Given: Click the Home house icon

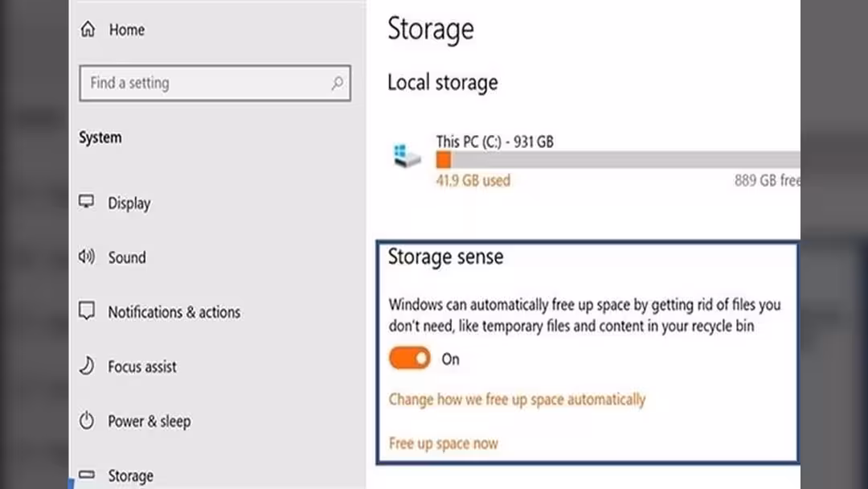Looking at the screenshot, I should 88,29.
